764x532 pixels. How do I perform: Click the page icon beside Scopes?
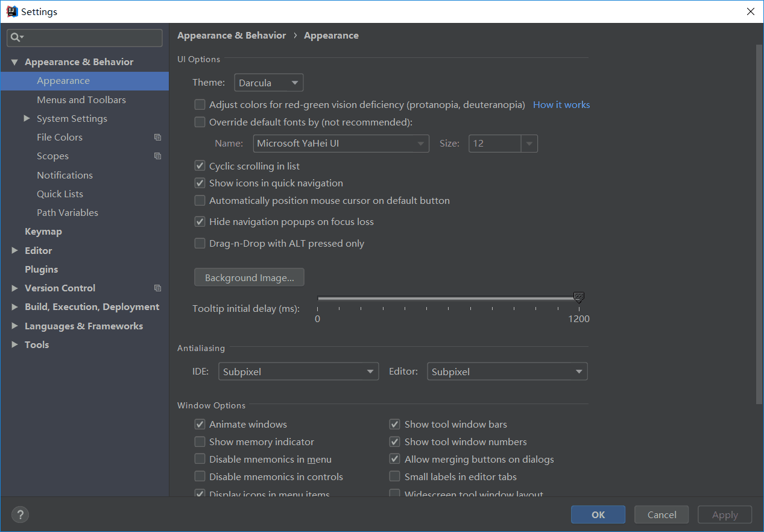tap(157, 156)
